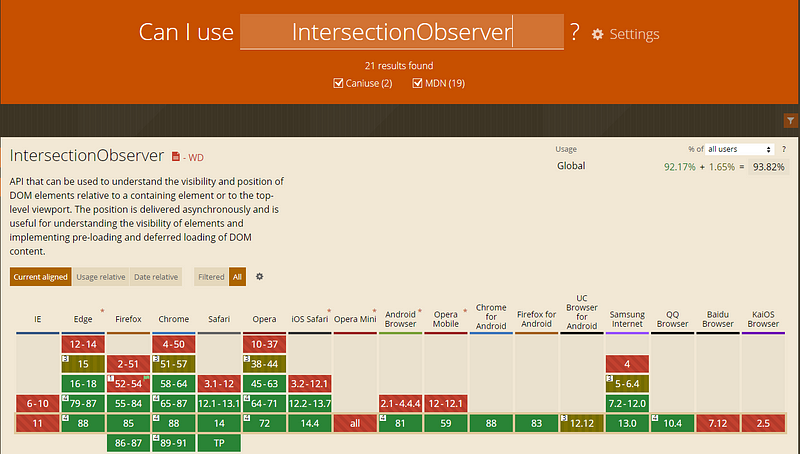Click the IntersectionObserver search input field
Image resolution: width=800 pixels, height=454 pixels.
point(402,33)
